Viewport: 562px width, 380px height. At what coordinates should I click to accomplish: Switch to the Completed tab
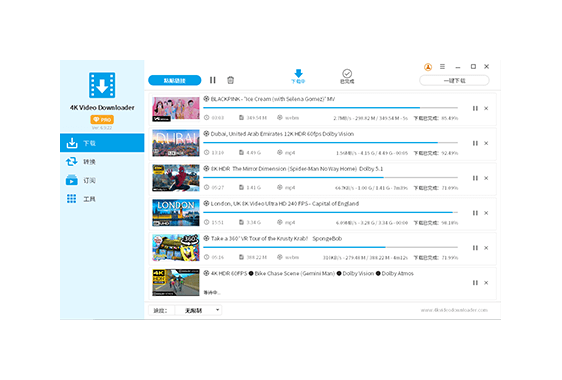(x=347, y=76)
